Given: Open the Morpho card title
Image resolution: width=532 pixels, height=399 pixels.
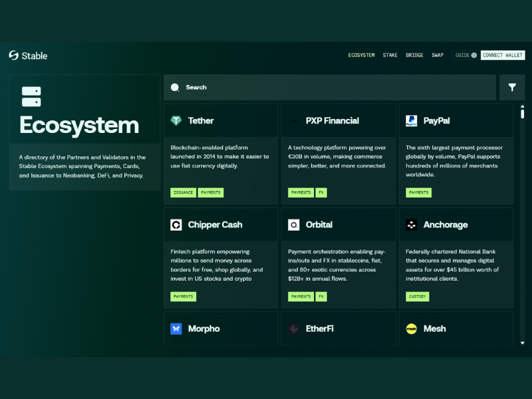Looking at the screenshot, I should pos(204,329).
